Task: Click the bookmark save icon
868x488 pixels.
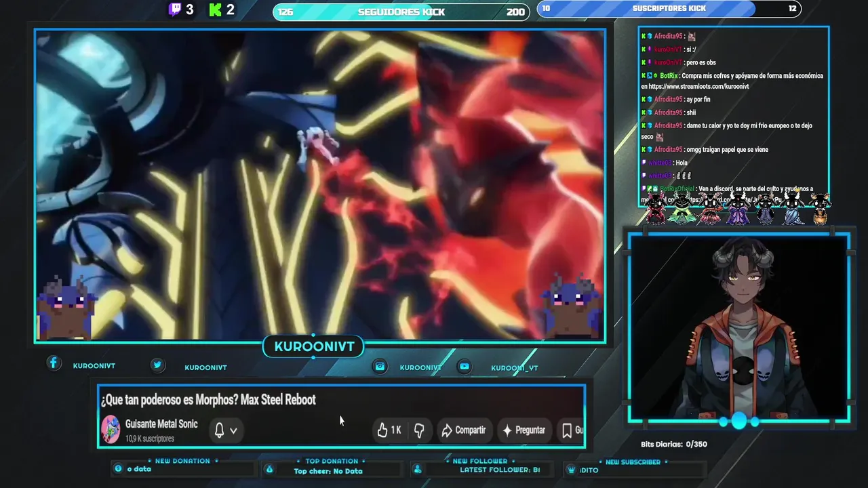Action: (x=567, y=430)
